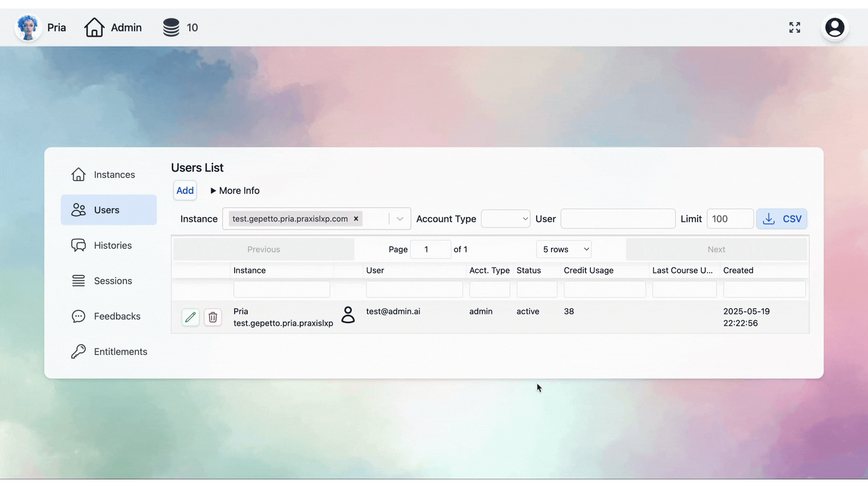Open the rows per page selector
The width and height of the screenshot is (868, 488).
pyautogui.click(x=564, y=249)
